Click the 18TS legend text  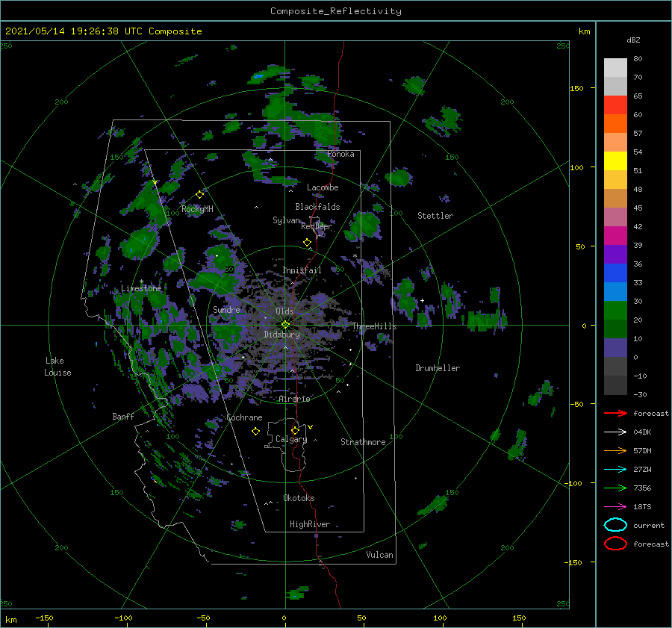tap(642, 507)
